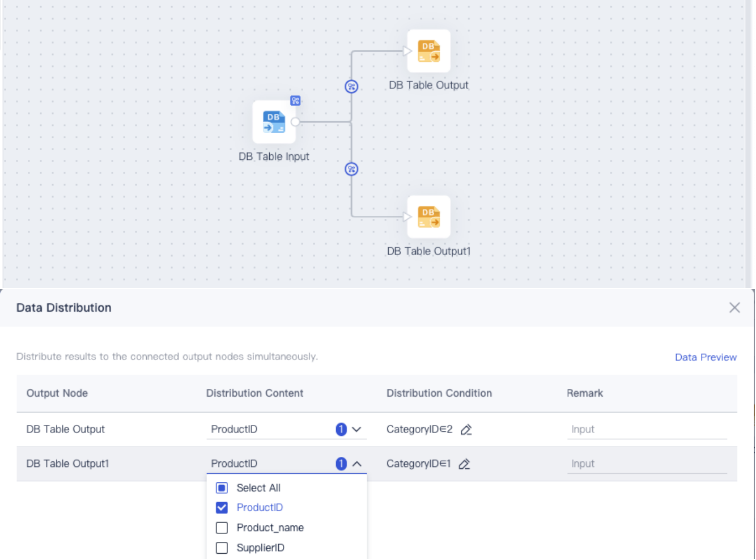Close the Data Distribution panel

(734, 308)
